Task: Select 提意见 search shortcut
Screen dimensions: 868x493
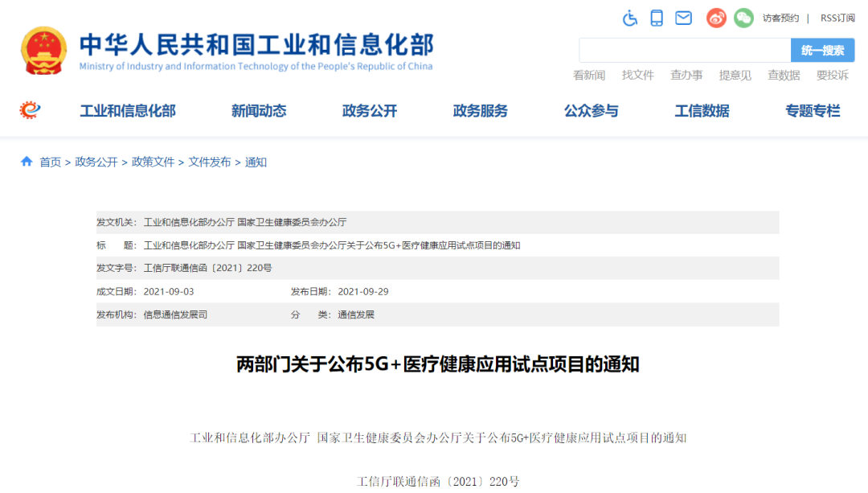Action: pyautogui.click(x=735, y=76)
